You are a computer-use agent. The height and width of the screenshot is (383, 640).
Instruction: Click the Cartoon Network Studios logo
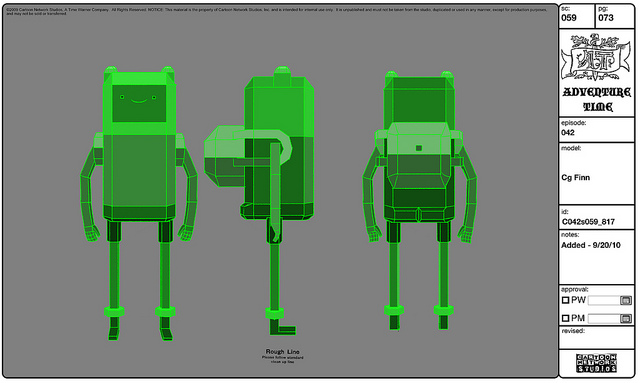pyautogui.click(x=596, y=363)
